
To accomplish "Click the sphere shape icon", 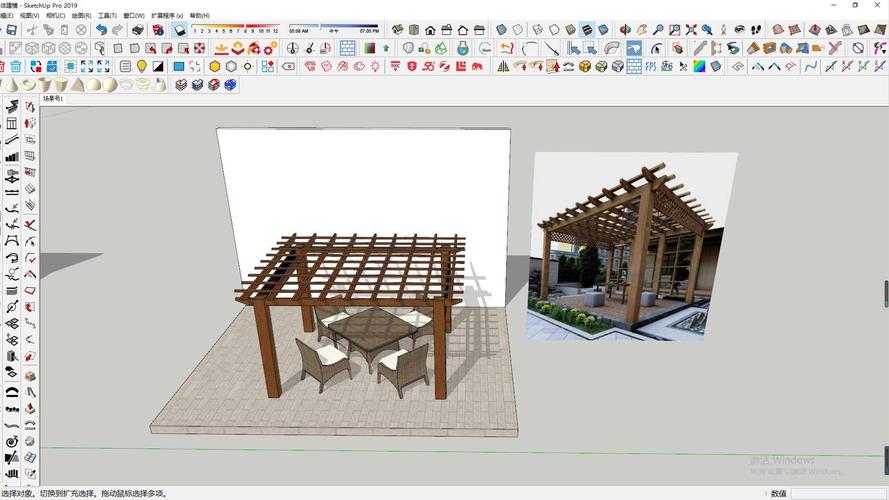I will pyautogui.click(x=110, y=85).
